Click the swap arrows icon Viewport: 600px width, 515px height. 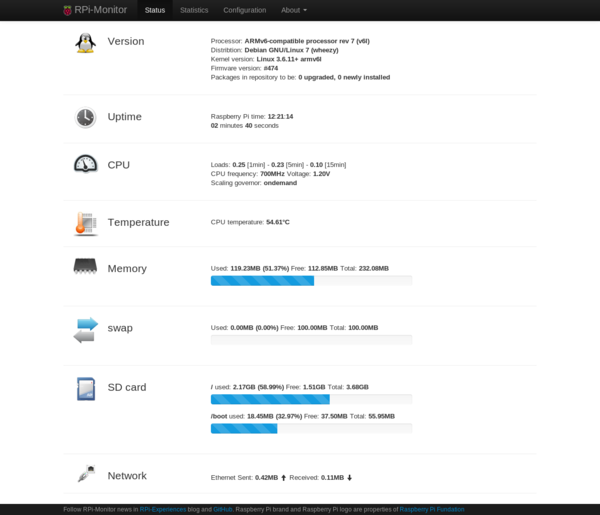pos(86,330)
